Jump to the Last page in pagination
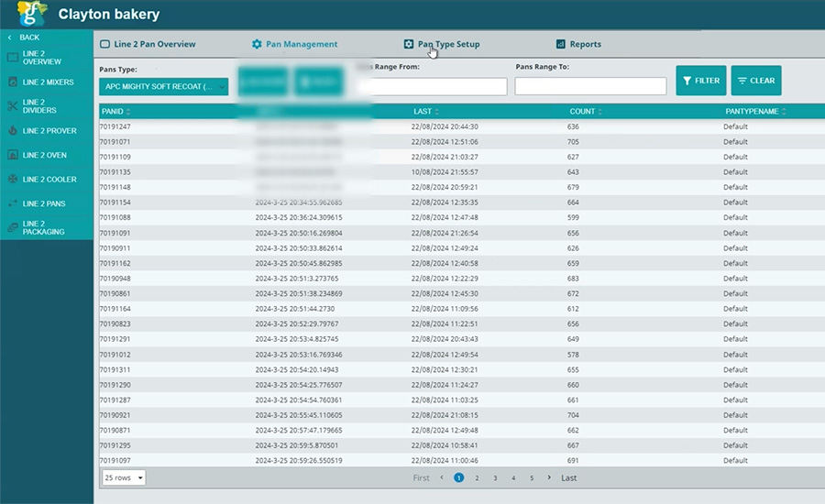825x504 pixels. click(568, 477)
